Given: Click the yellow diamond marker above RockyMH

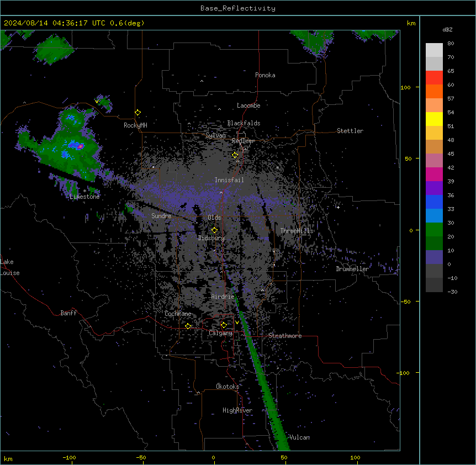Looking at the screenshot, I should pos(138,113).
